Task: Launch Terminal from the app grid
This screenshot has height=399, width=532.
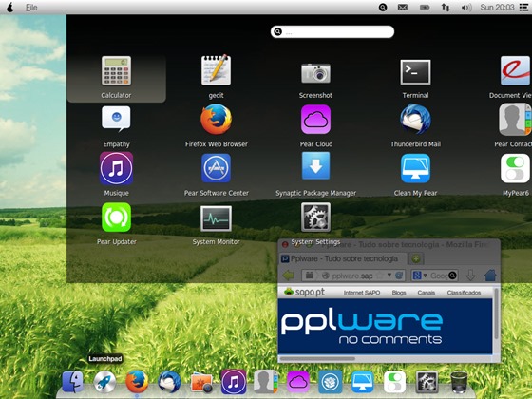Action: [x=415, y=72]
